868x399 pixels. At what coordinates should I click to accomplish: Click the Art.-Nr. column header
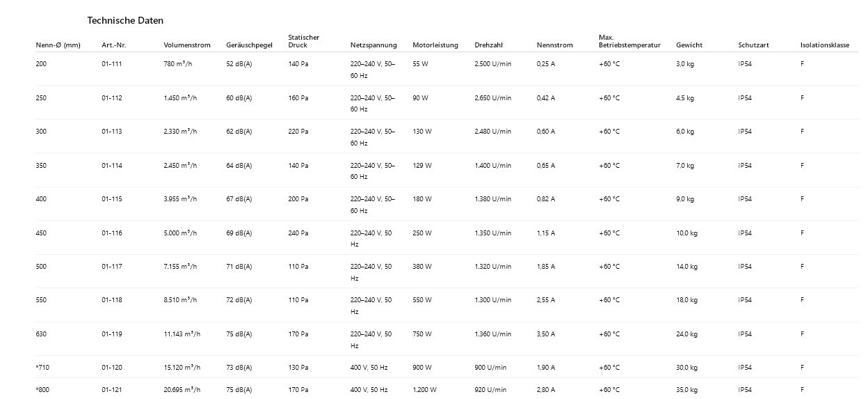click(x=114, y=45)
